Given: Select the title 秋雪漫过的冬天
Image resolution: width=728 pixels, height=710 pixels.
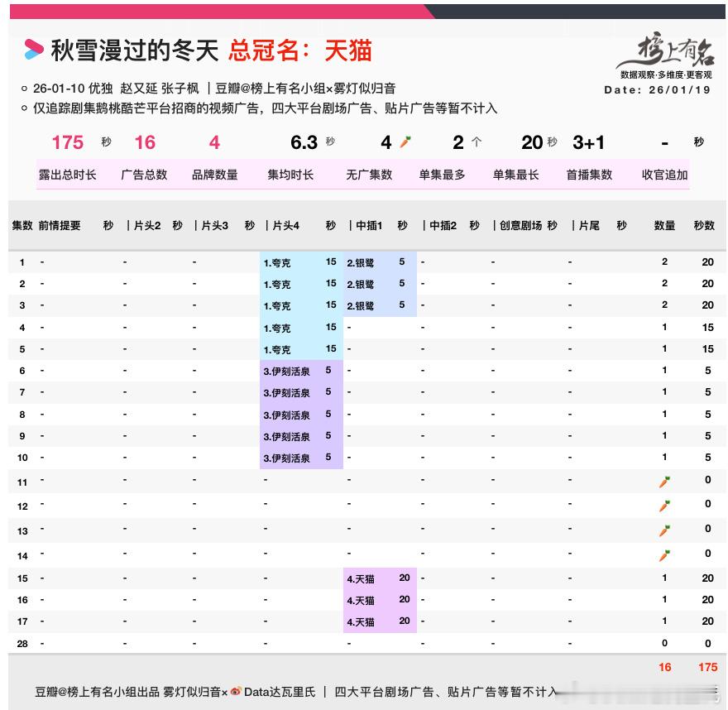Looking at the screenshot, I should click(135, 50).
